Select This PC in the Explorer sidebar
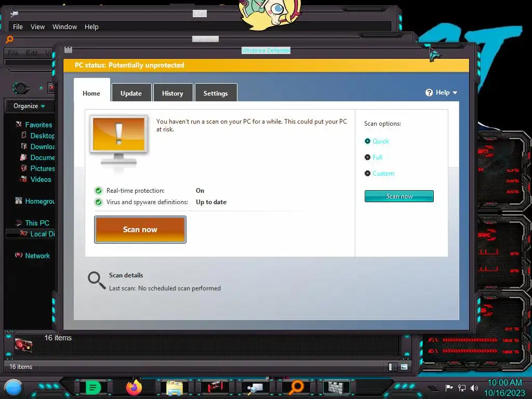 pos(37,223)
